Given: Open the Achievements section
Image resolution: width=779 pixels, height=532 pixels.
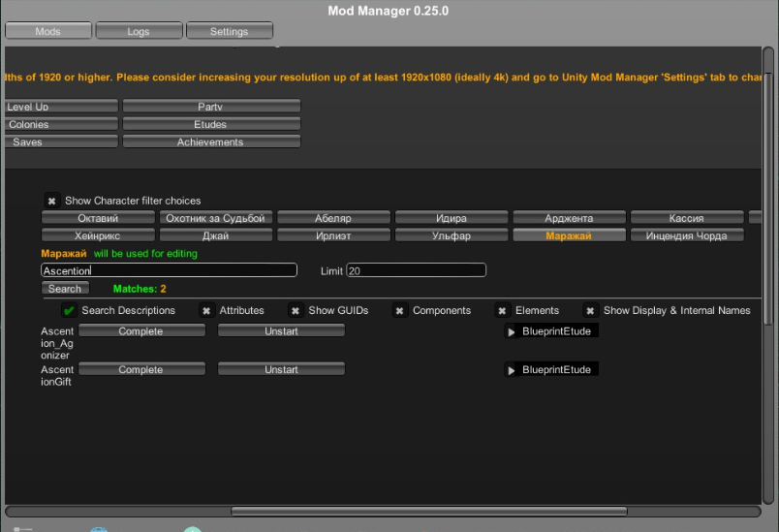Looking at the screenshot, I should [x=210, y=142].
